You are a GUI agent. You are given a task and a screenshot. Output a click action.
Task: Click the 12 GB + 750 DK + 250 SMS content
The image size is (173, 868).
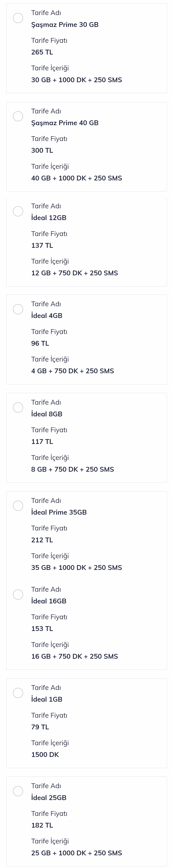pos(75,273)
